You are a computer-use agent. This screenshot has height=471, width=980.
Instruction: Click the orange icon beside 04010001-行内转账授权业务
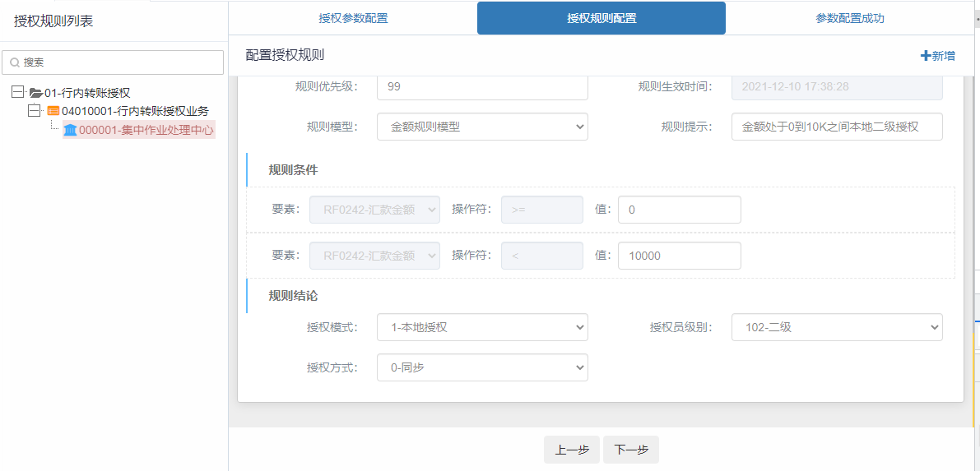click(x=53, y=111)
